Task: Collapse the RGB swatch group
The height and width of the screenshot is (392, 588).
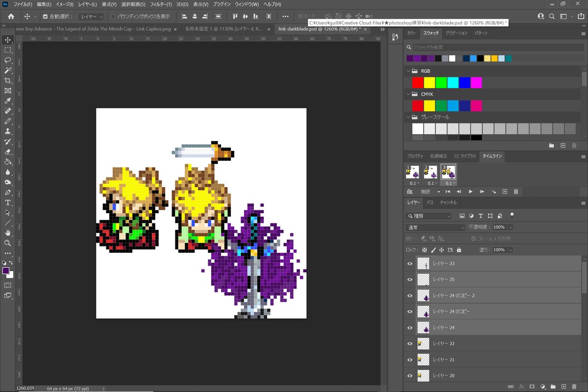Action: point(407,71)
